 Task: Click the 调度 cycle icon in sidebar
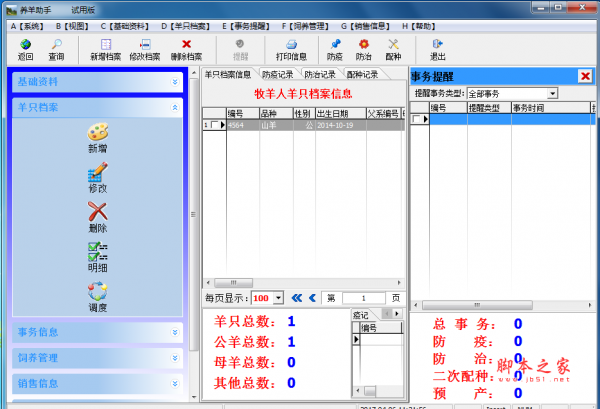tap(98, 291)
